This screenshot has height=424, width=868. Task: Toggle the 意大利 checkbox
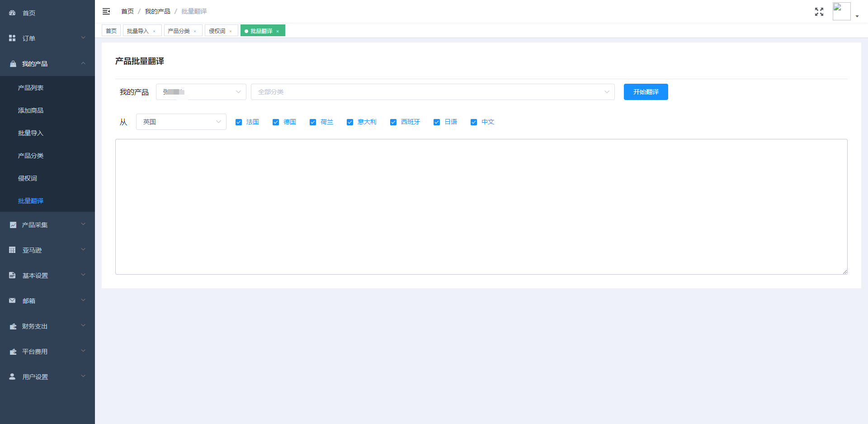(x=350, y=122)
